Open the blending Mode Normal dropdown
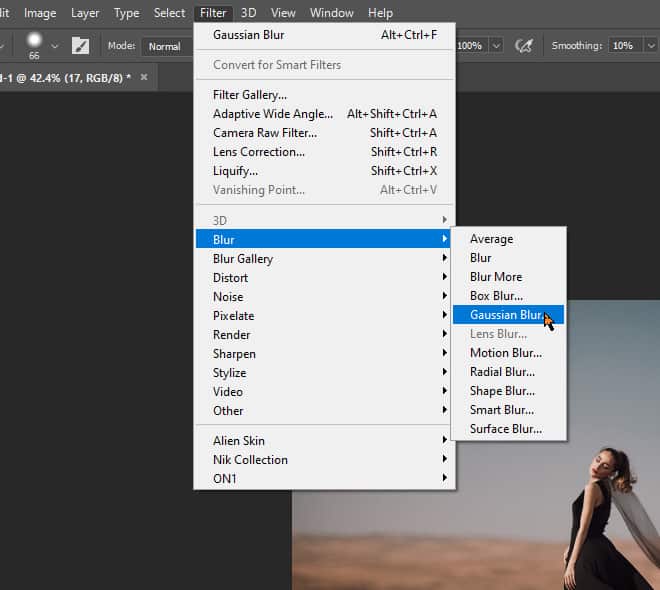The width and height of the screenshot is (660, 590). (168, 46)
